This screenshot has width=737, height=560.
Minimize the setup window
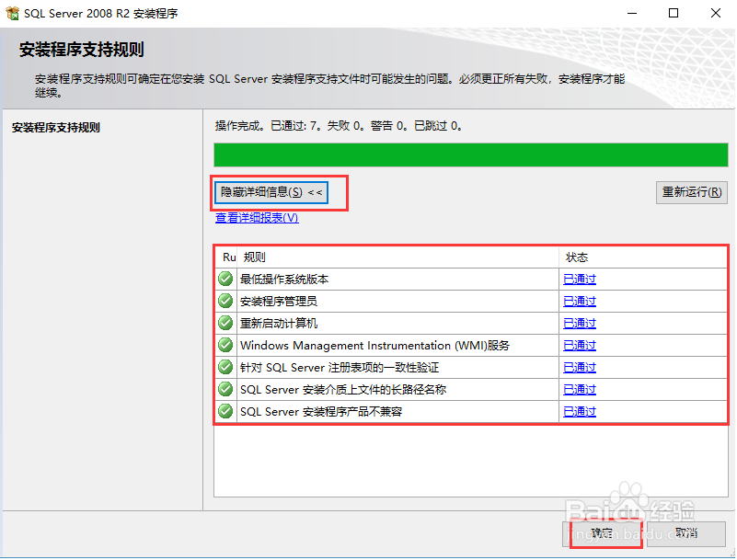(632, 13)
